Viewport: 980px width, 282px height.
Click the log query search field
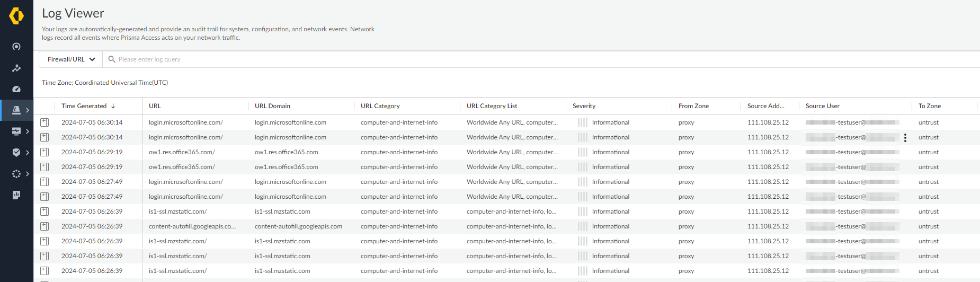pos(371,59)
